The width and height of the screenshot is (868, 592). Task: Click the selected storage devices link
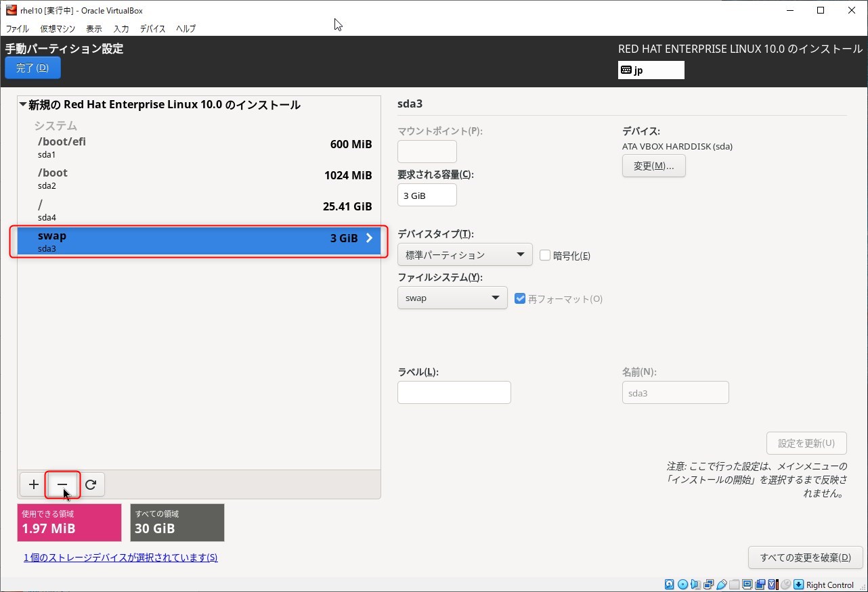tap(121, 557)
